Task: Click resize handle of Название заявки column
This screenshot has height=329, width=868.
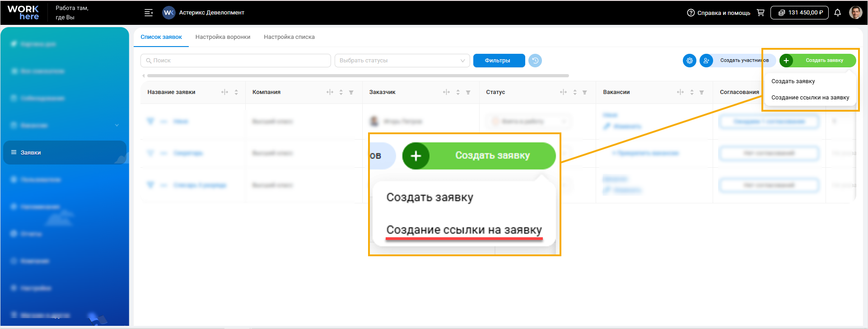Action: coord(224,92)
